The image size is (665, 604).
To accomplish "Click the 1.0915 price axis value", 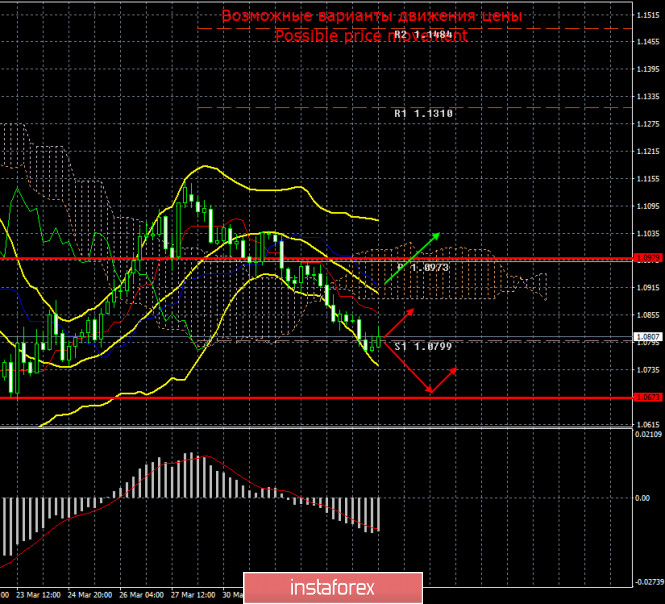I will (x=648, y=287).
